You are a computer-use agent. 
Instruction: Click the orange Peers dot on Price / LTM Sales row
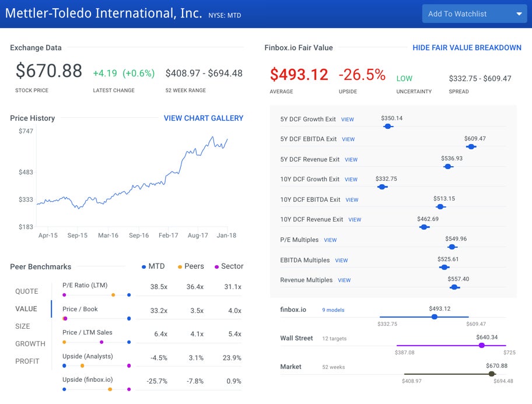click(x=64, y=342)
